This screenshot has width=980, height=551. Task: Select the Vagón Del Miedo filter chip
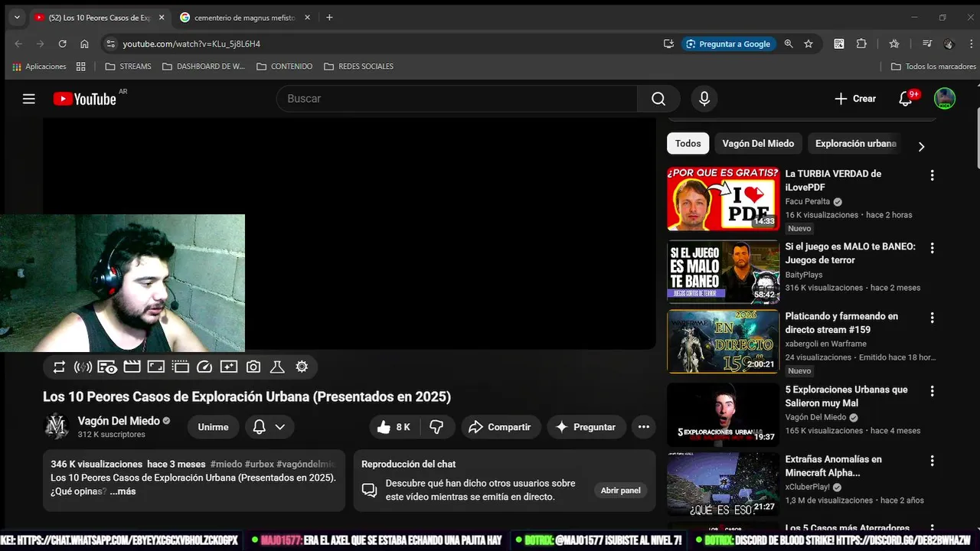click(x=758, y=144)
